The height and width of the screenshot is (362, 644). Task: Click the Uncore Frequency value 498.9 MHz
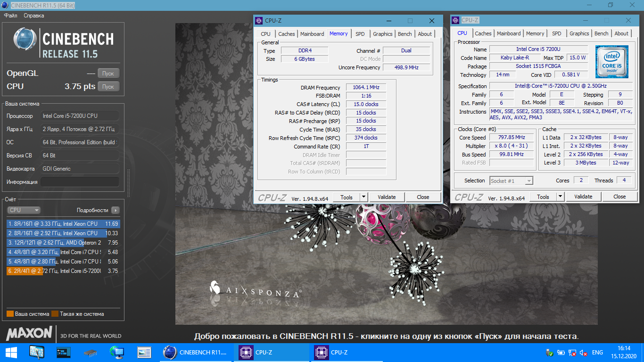pos(406,67)
